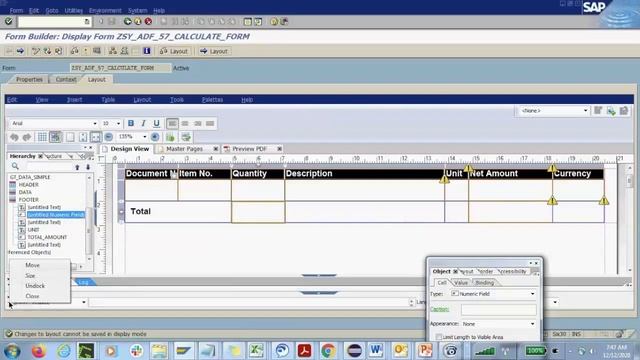This screenshot has width=640, height=360.
Task: Click the Adobe Acrobat taskbar icon
Action: 304,350
